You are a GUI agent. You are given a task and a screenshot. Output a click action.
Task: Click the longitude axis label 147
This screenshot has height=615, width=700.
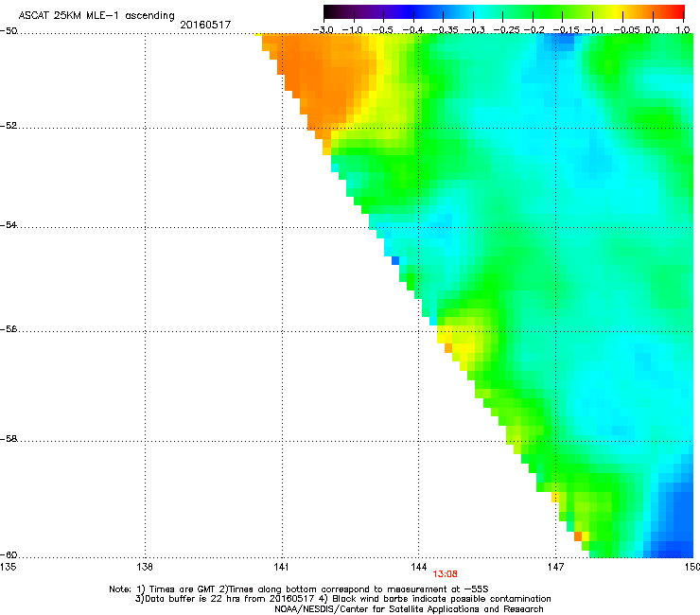555,567
